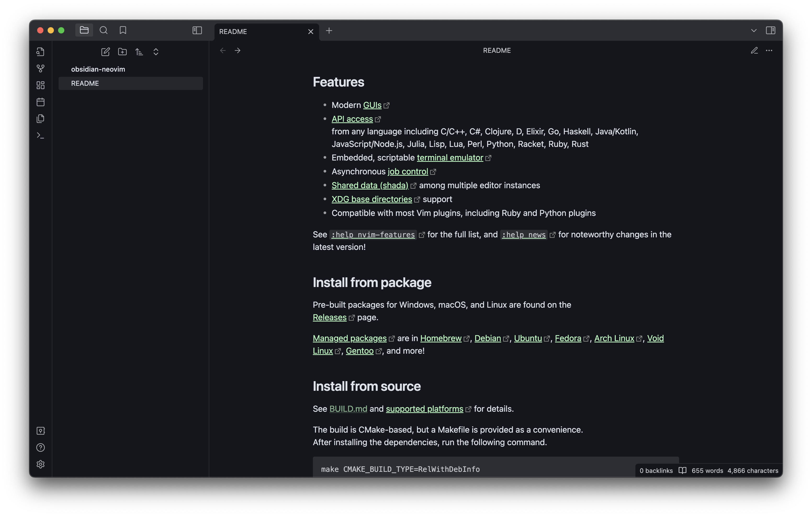This screenshot has height=516, width=812.
Task: Open the file explorer folder icon
Action: click(x=84, y=30)
